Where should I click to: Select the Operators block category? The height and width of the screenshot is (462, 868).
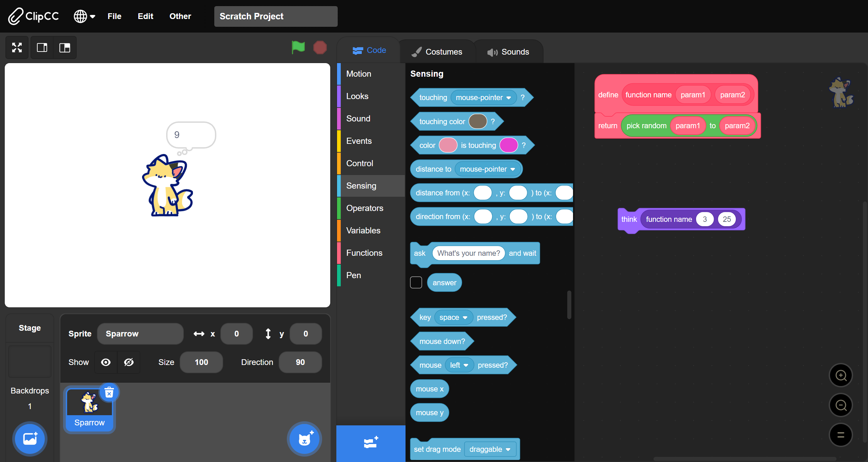371,208
